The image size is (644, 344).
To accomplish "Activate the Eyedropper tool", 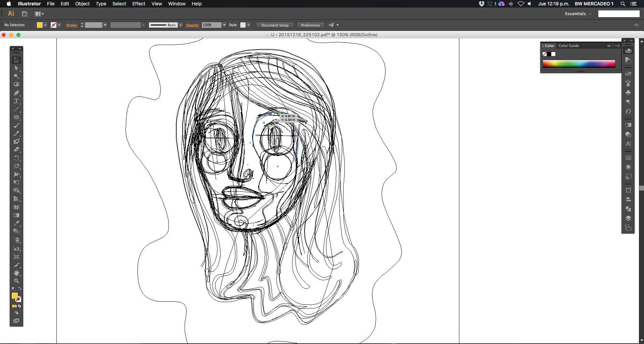I will tap(16, 223).
